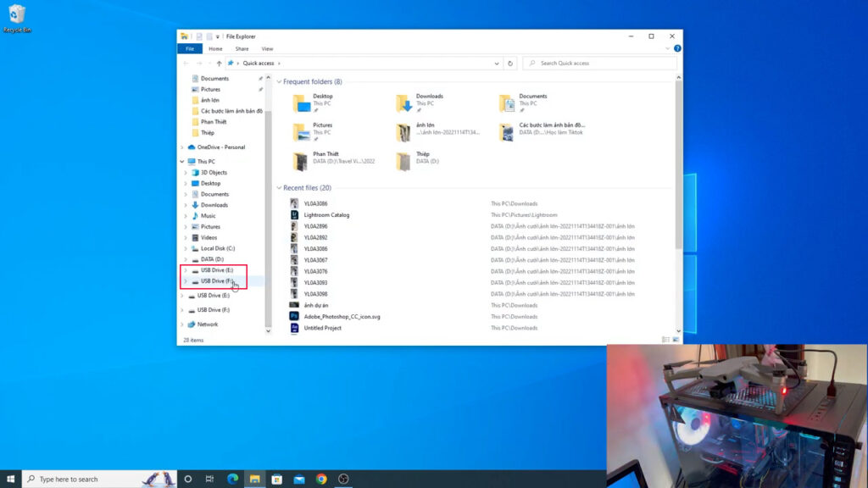Image resolution: width=868 pixels, height=488 pixels.
Task: Collapse the Recent files section
Action: coord(279,188)
